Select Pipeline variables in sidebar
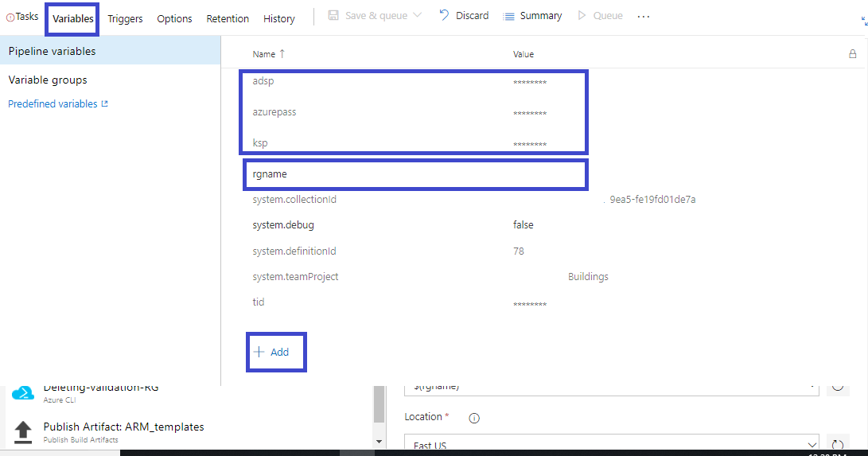 tap(110, 51)
